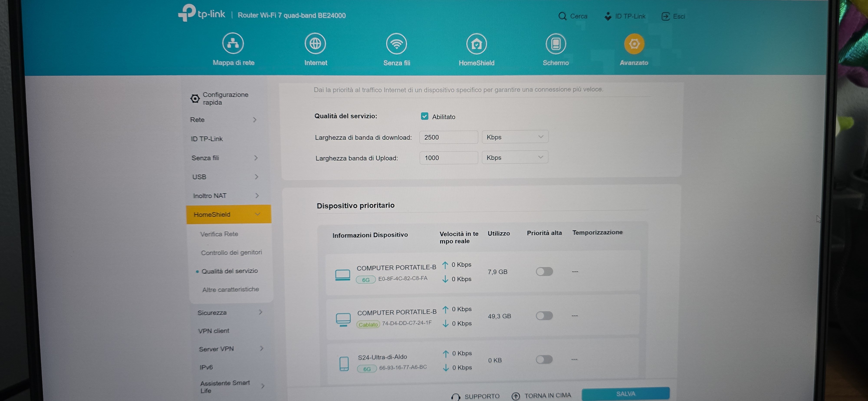Click the Cablato badge
This screenshot has height=401, width=868.
pos(368,324)
